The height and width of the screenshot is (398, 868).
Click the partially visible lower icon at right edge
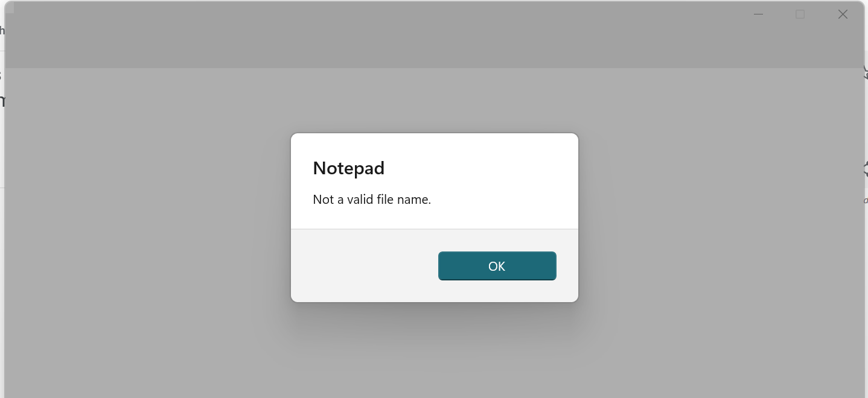pos(865,169)
